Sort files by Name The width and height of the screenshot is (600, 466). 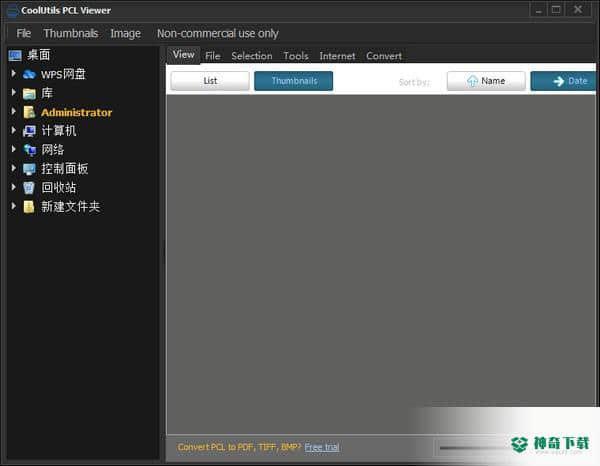pyautogui.click(x=486, y=81)
